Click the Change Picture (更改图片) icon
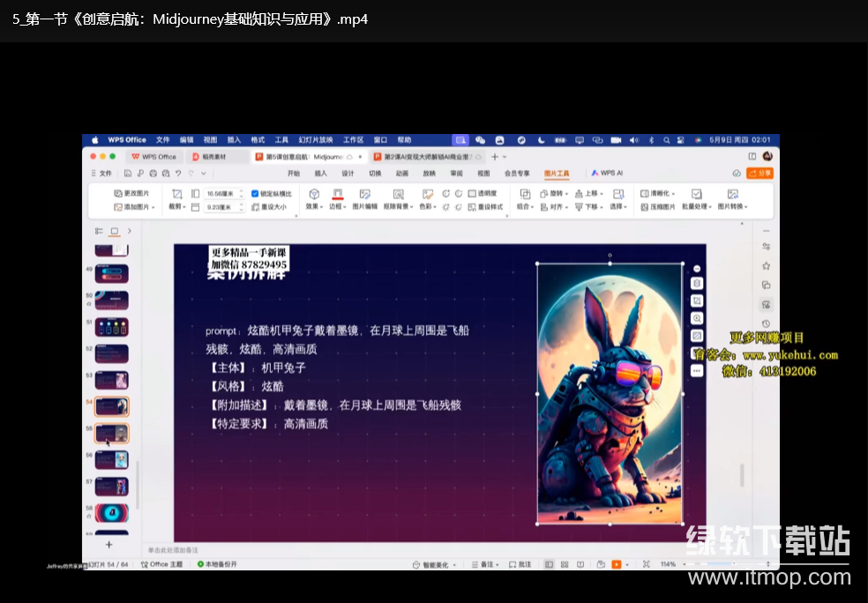 [x=117, y=193]
